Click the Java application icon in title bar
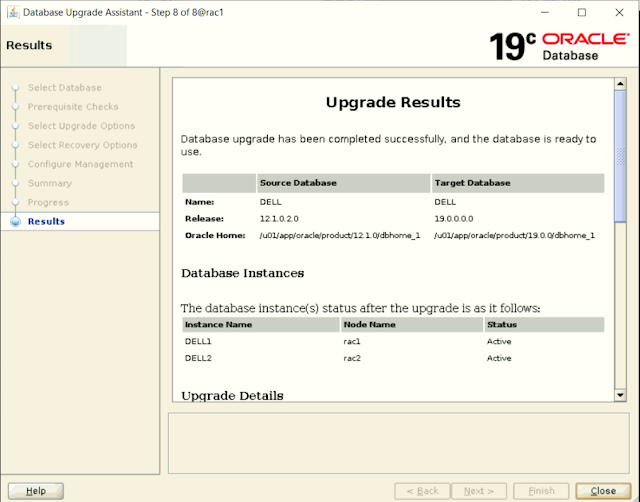This screenshot has width=640, height=502. point(13,12)
